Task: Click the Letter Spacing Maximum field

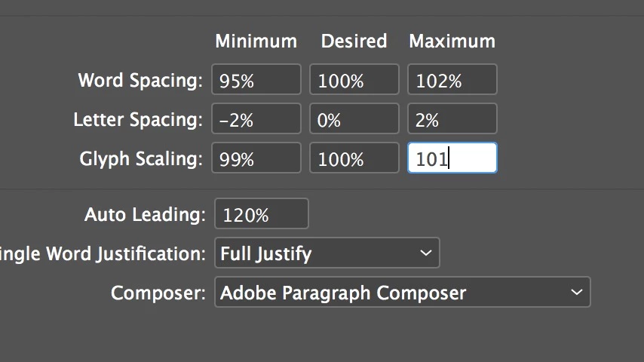Action: (x=452, y=119)
